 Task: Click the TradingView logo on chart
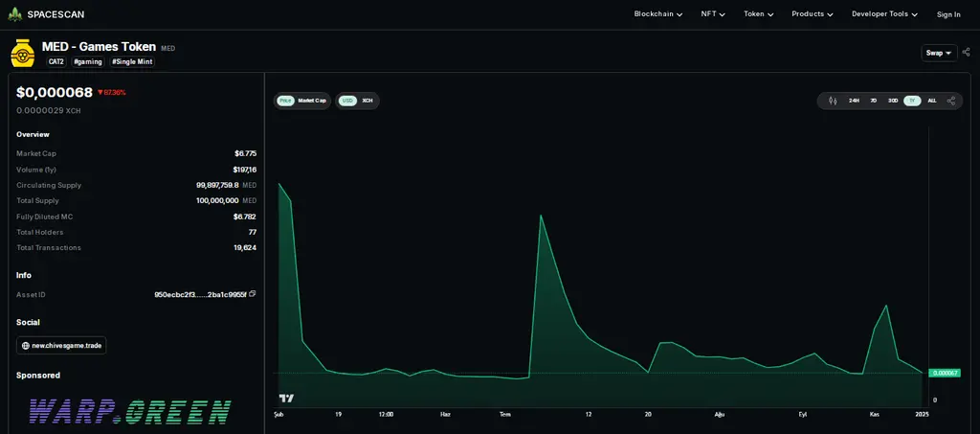[x=286, y=398]
